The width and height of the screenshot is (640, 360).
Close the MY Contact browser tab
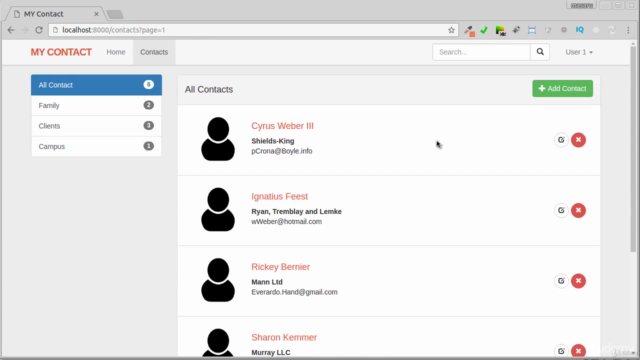(96, 14)
